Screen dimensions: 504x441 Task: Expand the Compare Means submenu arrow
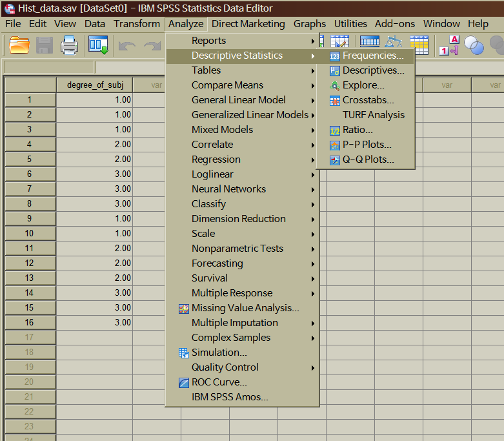313,86
